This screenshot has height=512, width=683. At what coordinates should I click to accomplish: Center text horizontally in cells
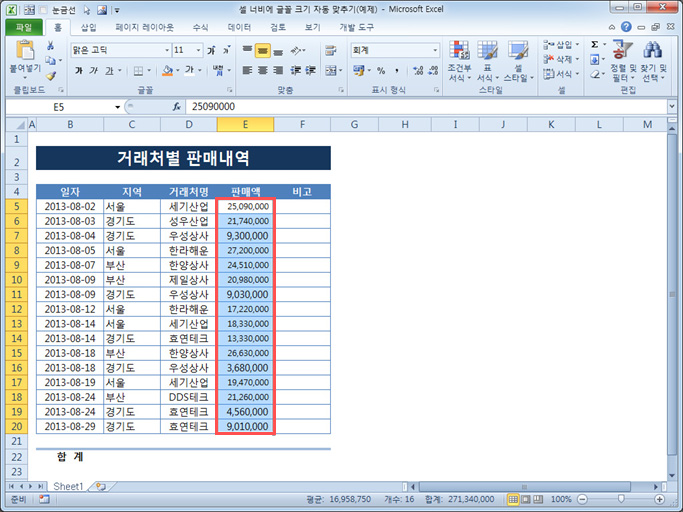click(262, 70)
